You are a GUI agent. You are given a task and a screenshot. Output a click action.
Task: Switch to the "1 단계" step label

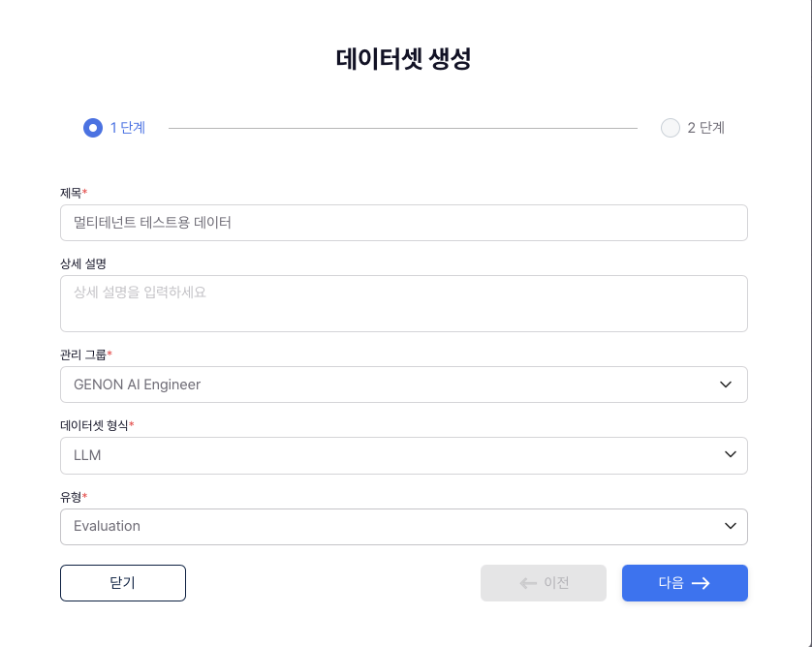128,128
